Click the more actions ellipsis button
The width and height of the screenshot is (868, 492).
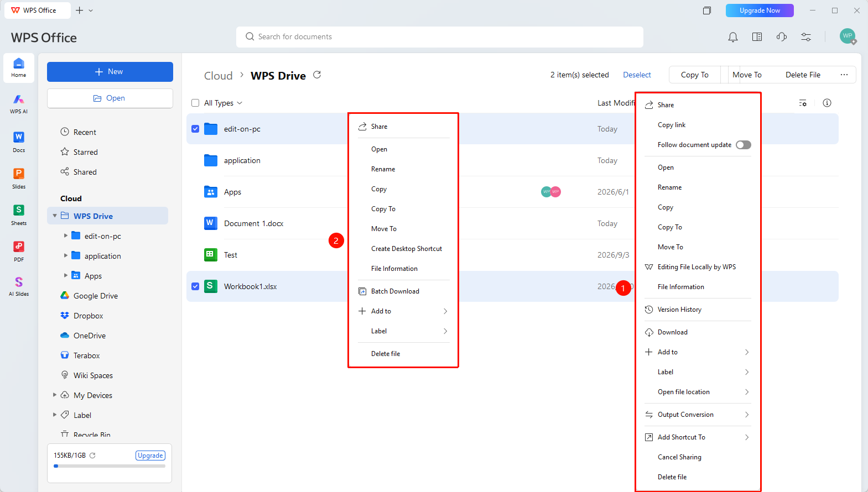(x=844, y=75)
